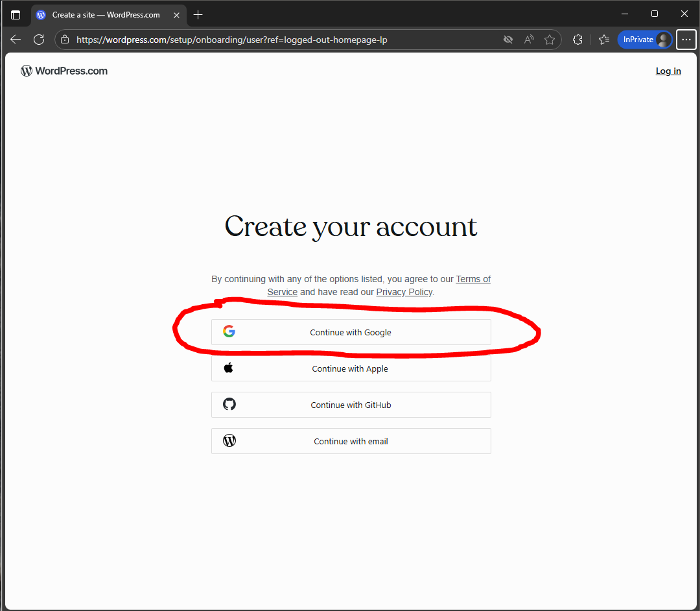Image resolution: width=700 pixels, height=611 pixels.
Task: Click WordPress icon in email button
Action: click(229, 440)
